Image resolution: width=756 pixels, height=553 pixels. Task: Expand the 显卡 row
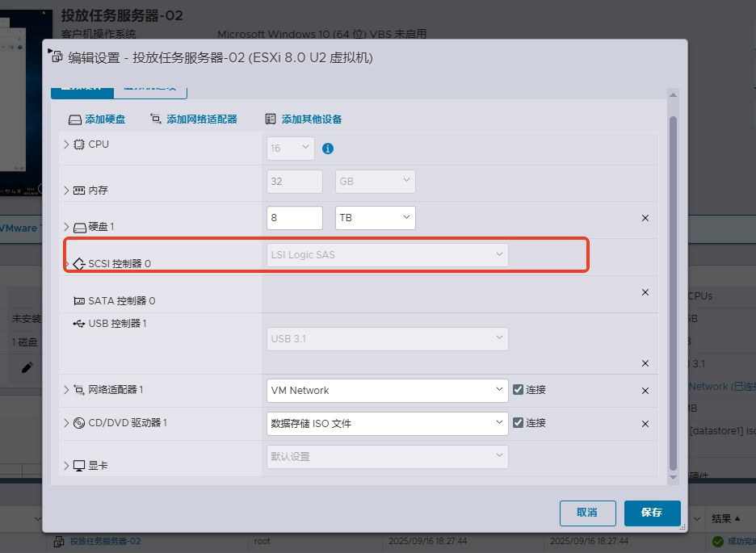[x=66, y=466]
